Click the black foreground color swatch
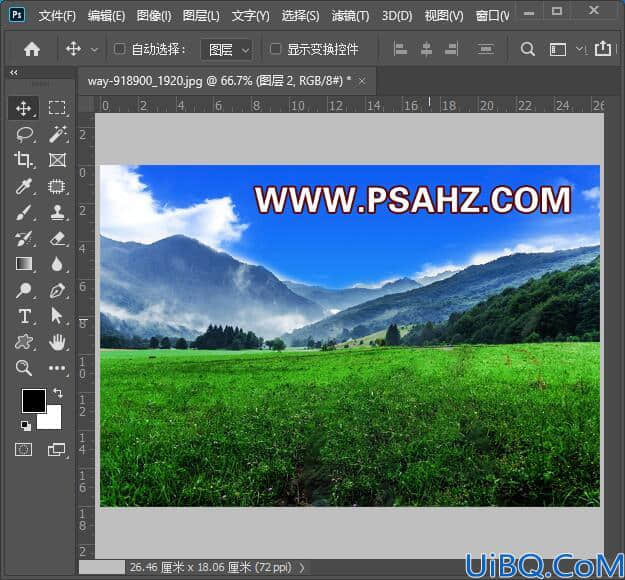 (34, 401)
